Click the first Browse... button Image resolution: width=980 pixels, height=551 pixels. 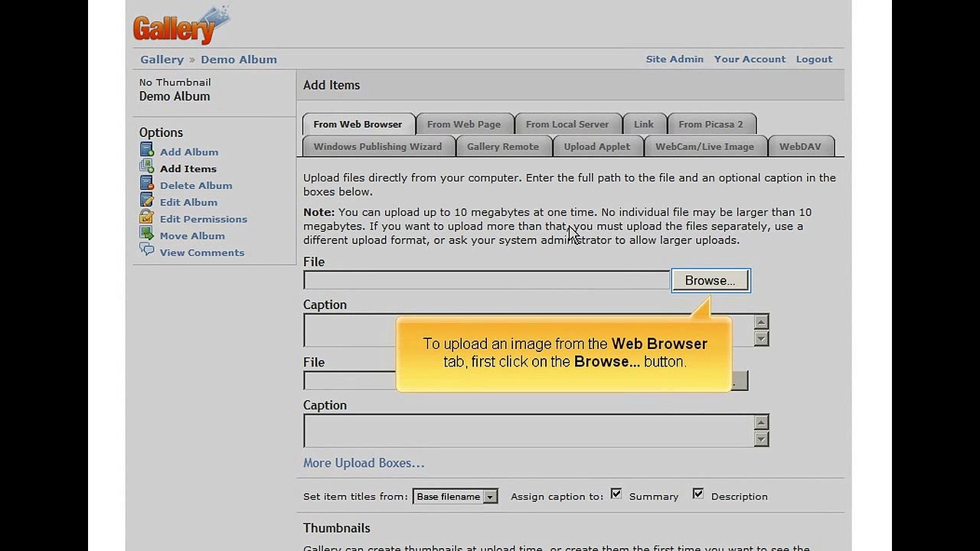[x=710, y=281]
